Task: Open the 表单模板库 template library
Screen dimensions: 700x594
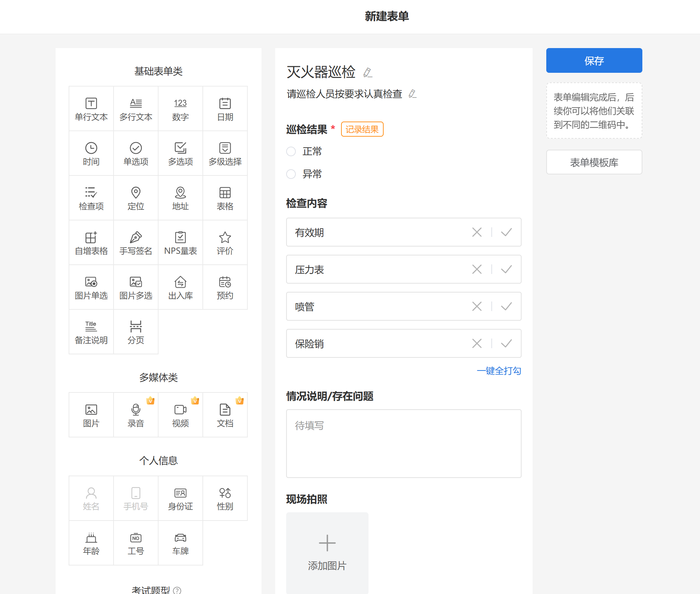Action: pyautogui.click(x=594, y=162)
